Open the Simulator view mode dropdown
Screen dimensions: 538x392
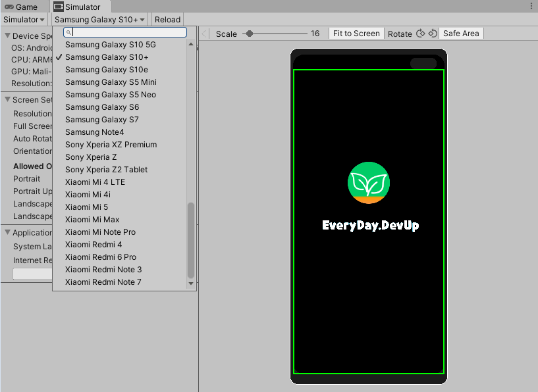[24, 20]
